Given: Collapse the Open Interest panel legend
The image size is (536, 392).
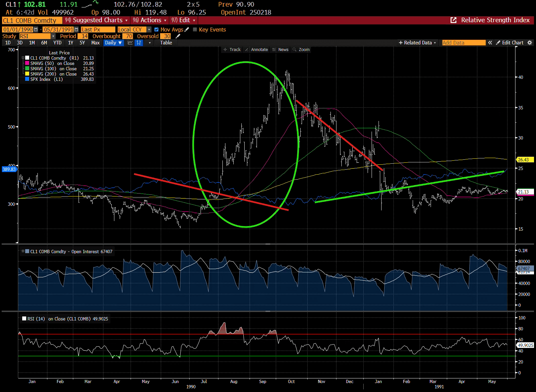Looking at the screenshot, I should click(x=23, y=251).
